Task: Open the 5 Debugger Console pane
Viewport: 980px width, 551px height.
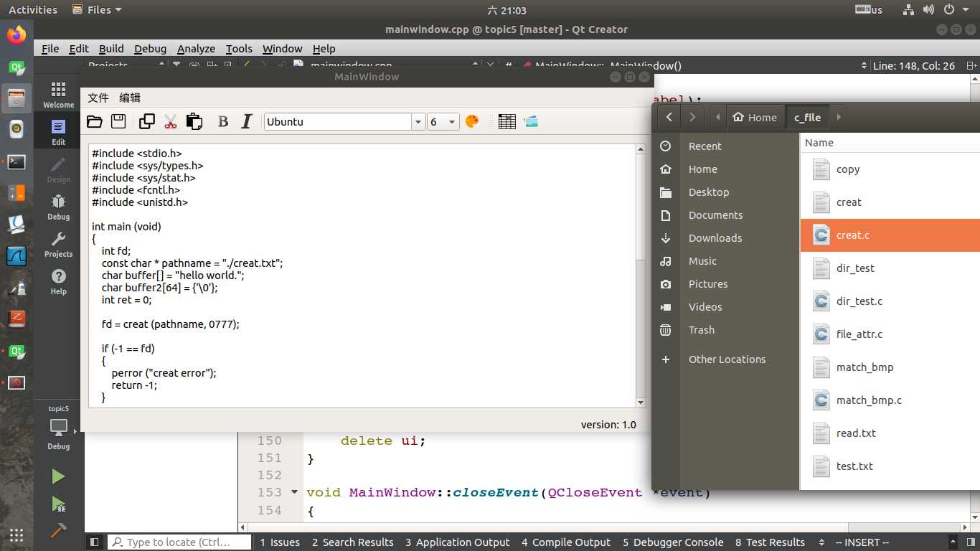Action: tap(673, 542)
